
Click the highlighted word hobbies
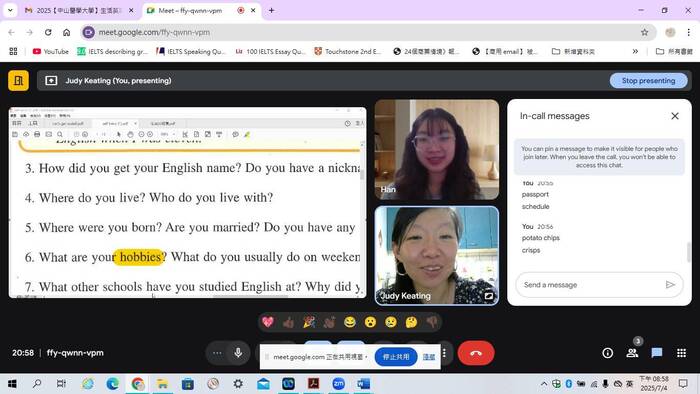point(139,257)
